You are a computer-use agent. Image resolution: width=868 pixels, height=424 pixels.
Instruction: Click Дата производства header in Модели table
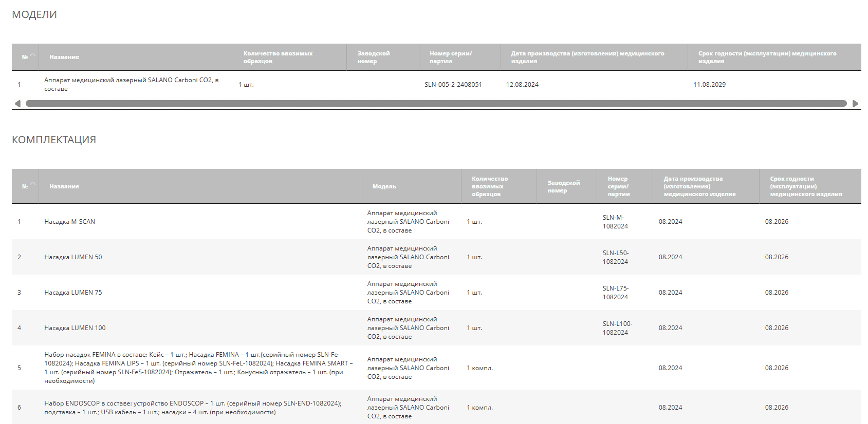587,57
